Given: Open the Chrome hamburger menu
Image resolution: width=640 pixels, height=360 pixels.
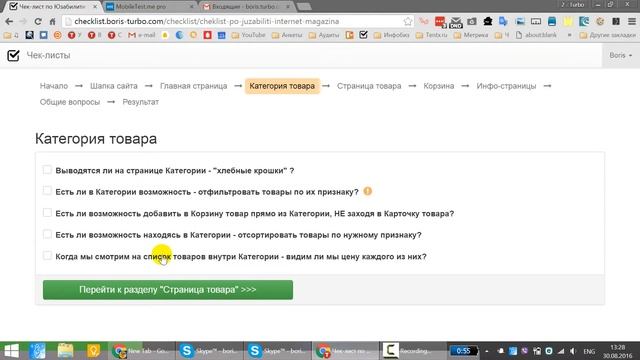Looking at the screenshot, I should [x=631, y=21].
